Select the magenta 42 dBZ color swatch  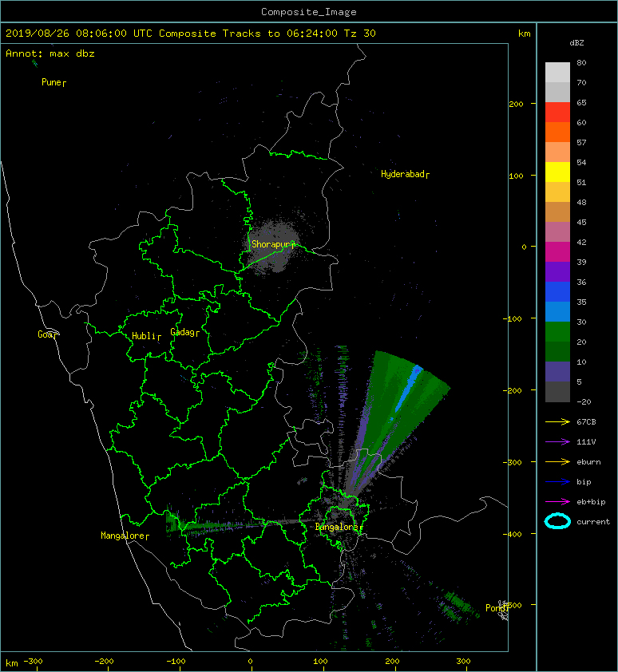click(x=557, y=252)
